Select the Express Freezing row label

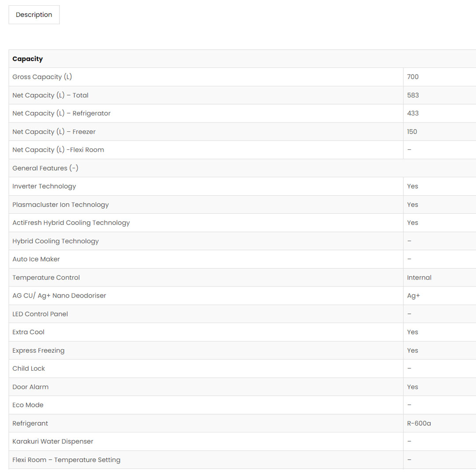[x=38, y=350]
